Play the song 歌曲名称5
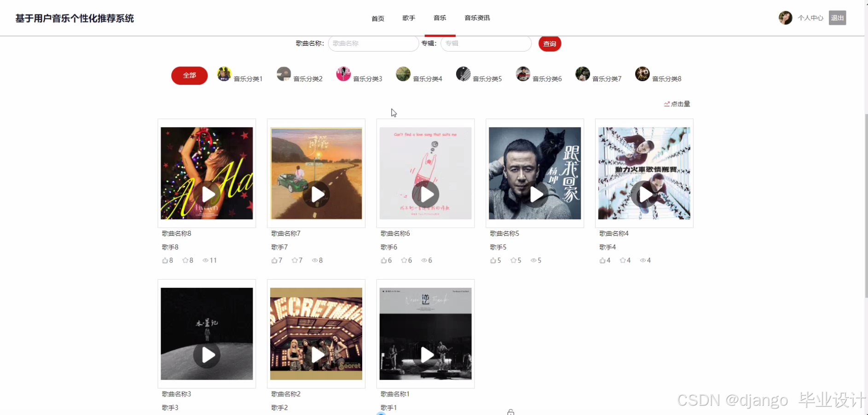 pos(535,194)
